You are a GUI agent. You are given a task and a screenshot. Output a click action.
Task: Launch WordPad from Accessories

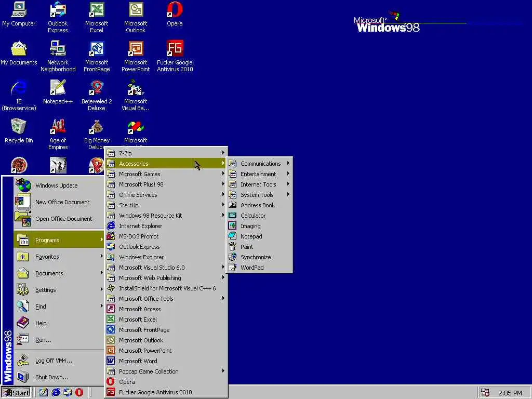pyautogui.click(x=260, y=268)
